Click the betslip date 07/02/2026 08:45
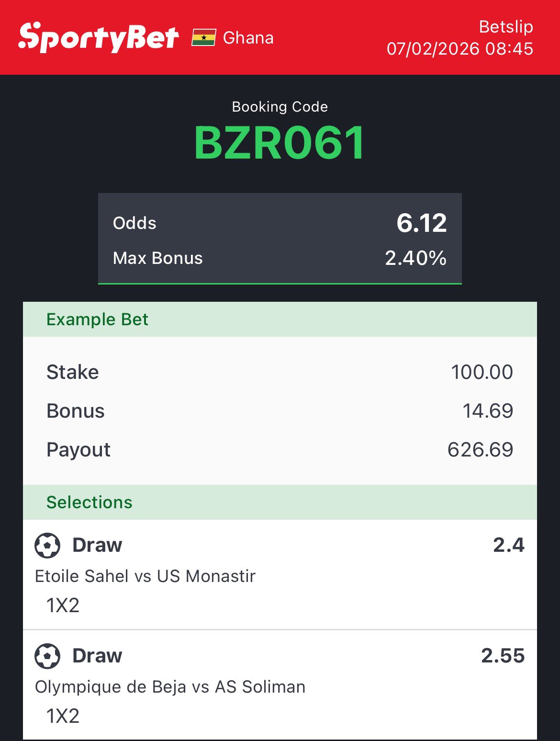This screenshot has width=560, height=741. point(459,49)
